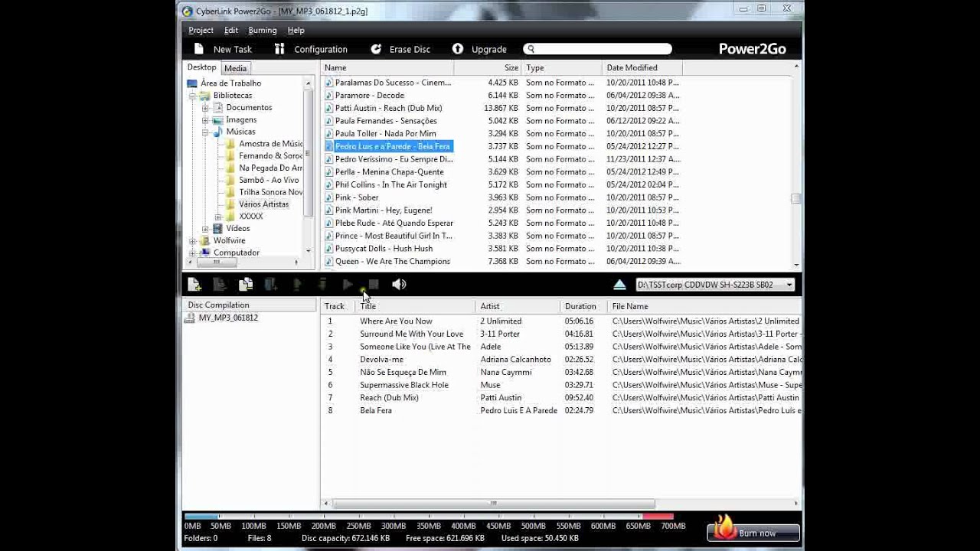Click the Queen - We Are The Champions file icon
The width and height of the screenshot is (980, 551).
328,261
